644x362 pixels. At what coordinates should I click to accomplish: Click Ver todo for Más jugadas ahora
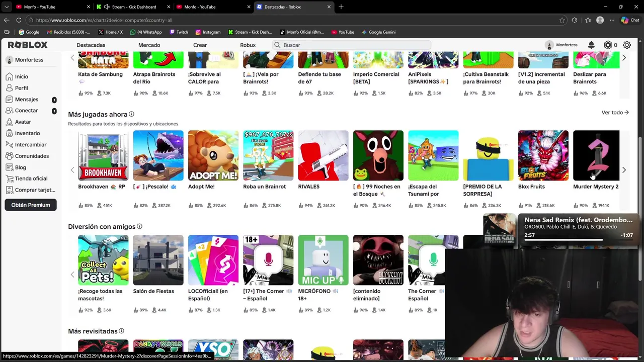tap(615, 113)
